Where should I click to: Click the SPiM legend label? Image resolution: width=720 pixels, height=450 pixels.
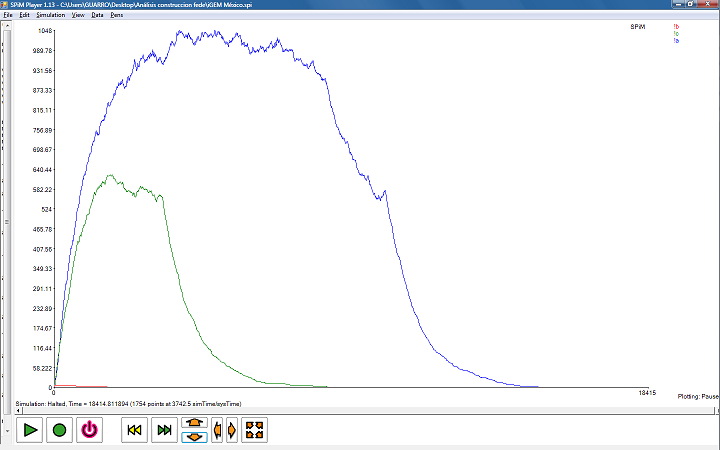click(x=637, y=26)
